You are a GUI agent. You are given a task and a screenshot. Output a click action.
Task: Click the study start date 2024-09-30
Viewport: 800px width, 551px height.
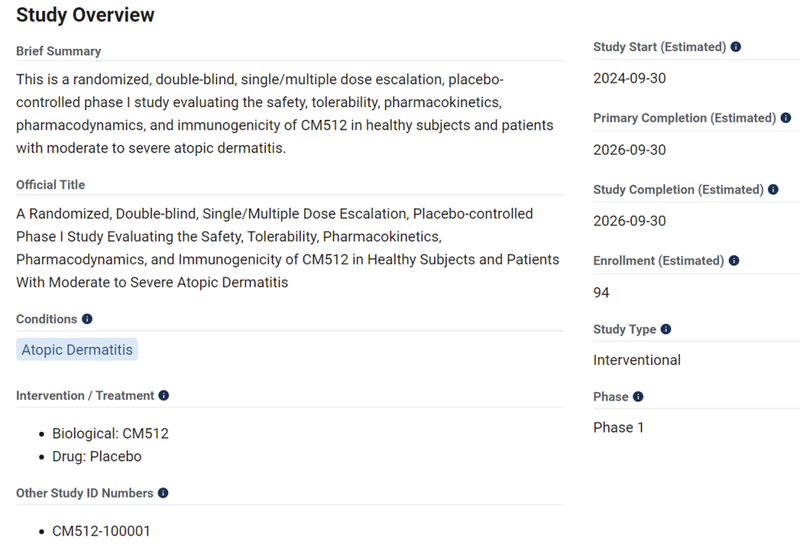(x=629, y=79)
